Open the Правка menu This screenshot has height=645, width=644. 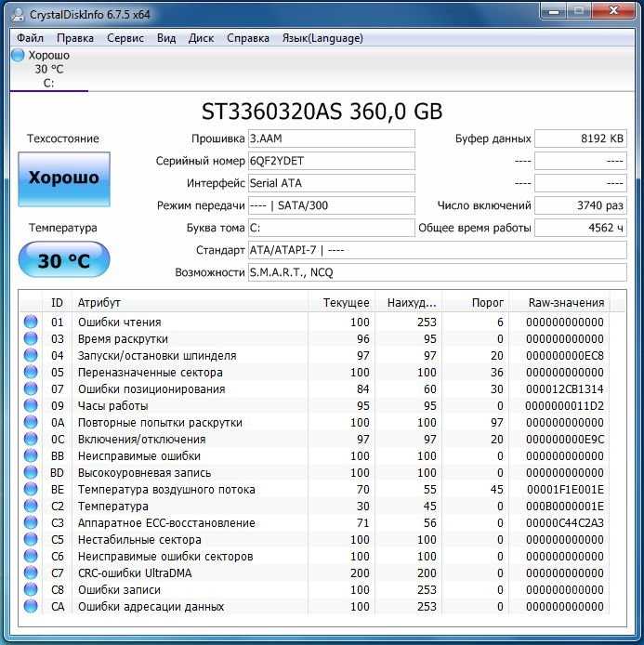click(75, 38)
